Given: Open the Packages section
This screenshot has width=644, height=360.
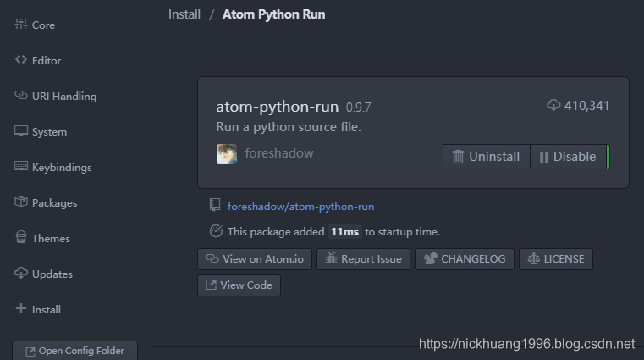Looking at the screenshot, I should (46, 202).
